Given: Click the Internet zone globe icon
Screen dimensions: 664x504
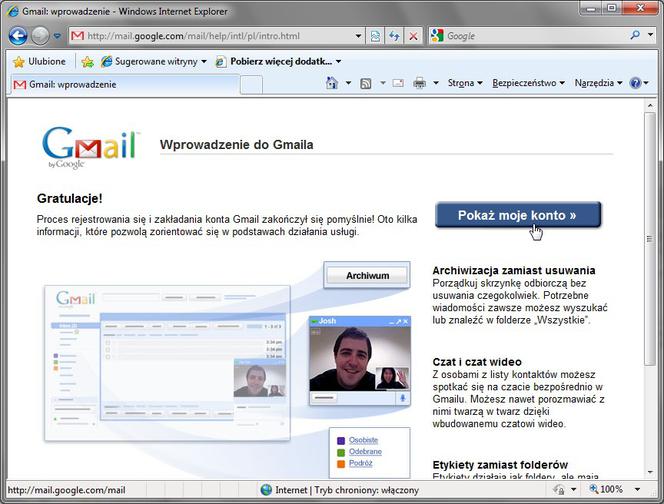Looking at the screenshot, I should point(266,490).
